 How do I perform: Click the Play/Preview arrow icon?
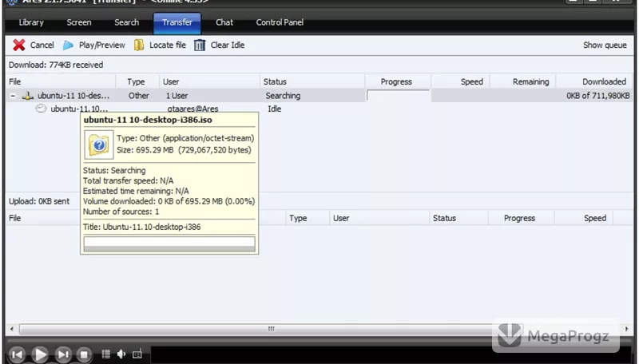(x=68, y=45)
